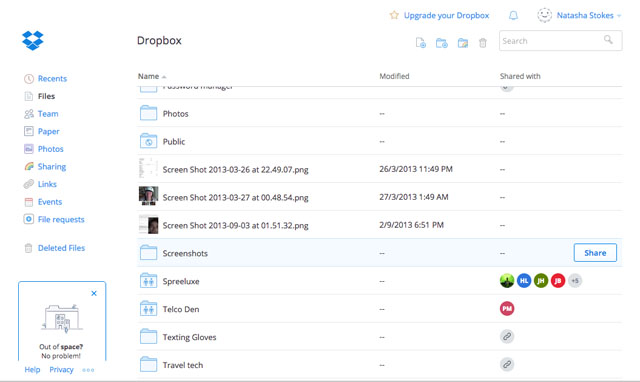The image size is (640, 382).
Task: Click the Natasha Stokes avatar icon
Action: pos(544,15)
